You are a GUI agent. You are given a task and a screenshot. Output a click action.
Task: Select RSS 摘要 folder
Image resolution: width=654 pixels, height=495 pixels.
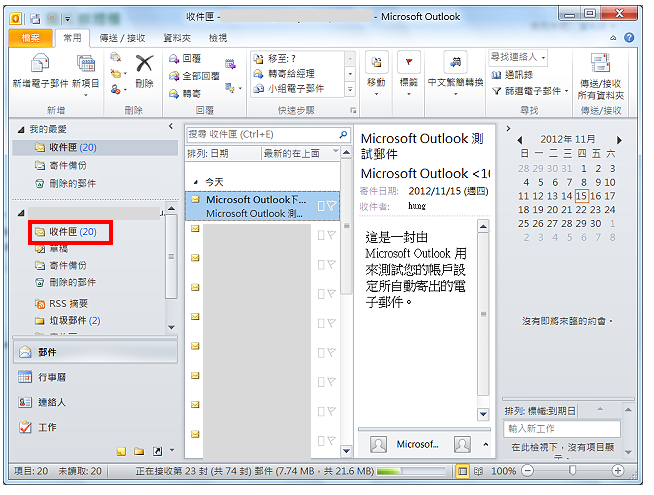coord(61,304)
